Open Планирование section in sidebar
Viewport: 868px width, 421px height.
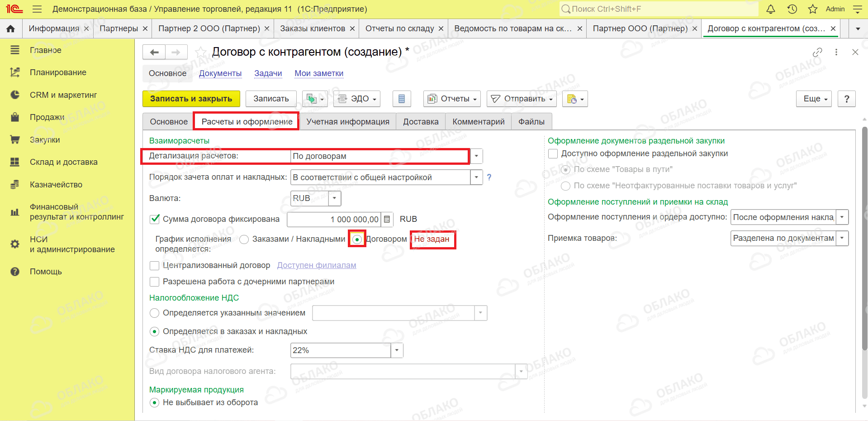coord(58,72)
